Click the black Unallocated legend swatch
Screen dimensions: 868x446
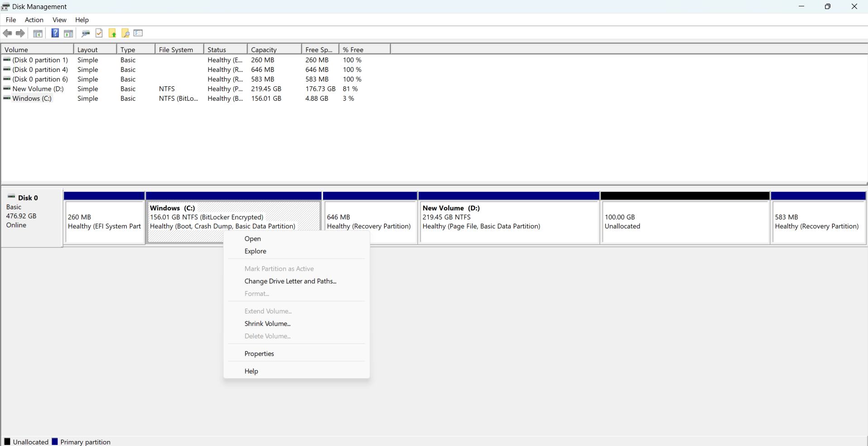coord(7,441)
